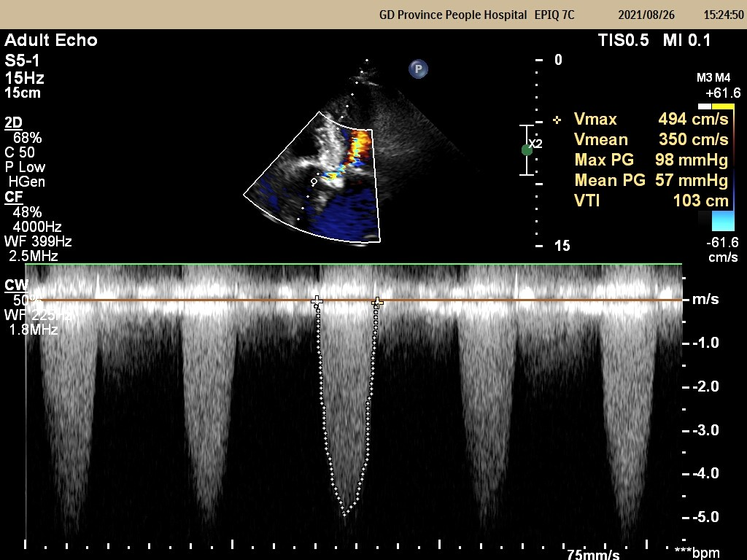Screen dimensions: 747x560
Task: Select the CW sample point circle in sector
Action: [x=314, y=181]
